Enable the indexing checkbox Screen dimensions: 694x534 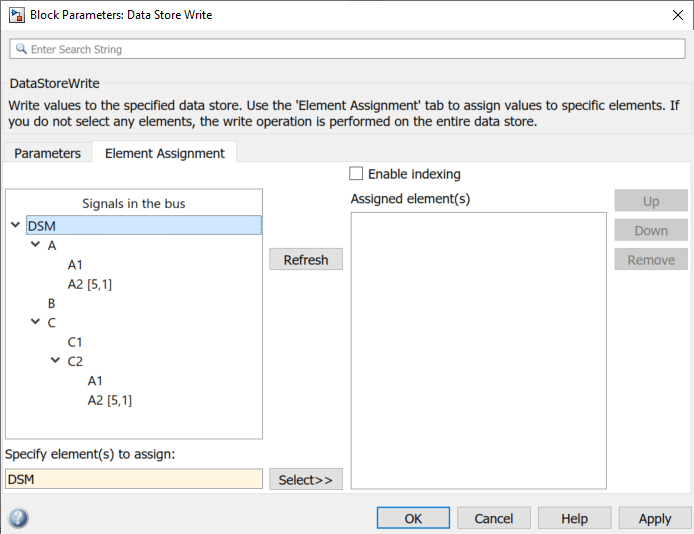[356, 173]
